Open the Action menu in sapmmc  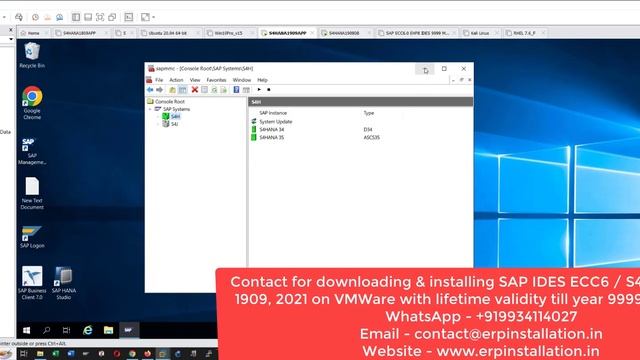coord(176,80)
